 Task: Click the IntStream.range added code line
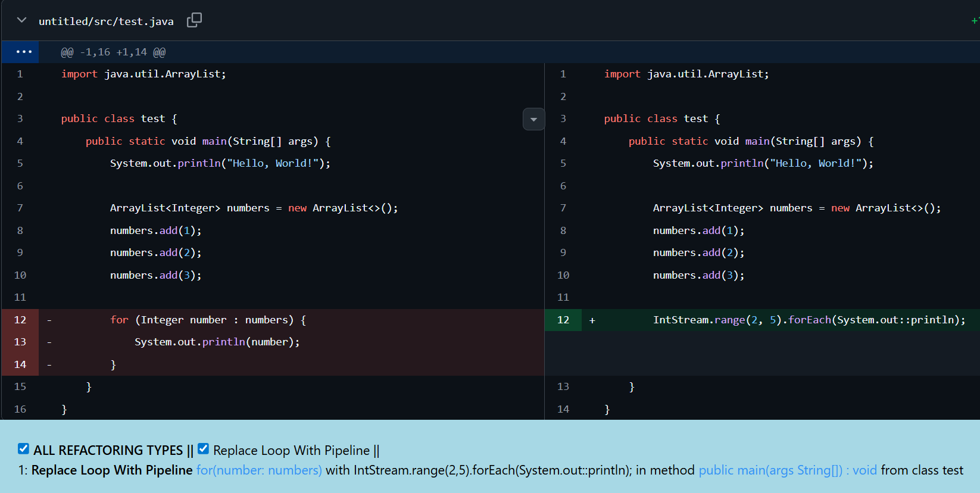pyautogui.click(x=809, y=320)
